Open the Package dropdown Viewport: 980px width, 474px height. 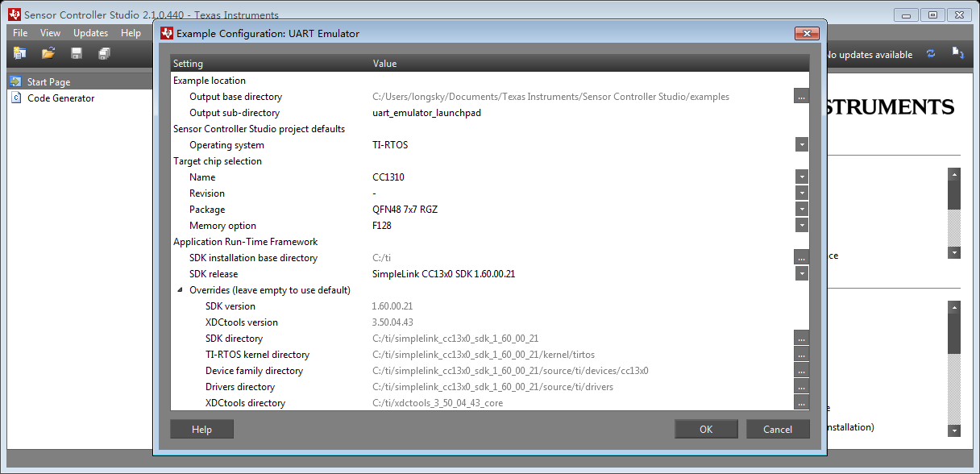click(801, 209)
